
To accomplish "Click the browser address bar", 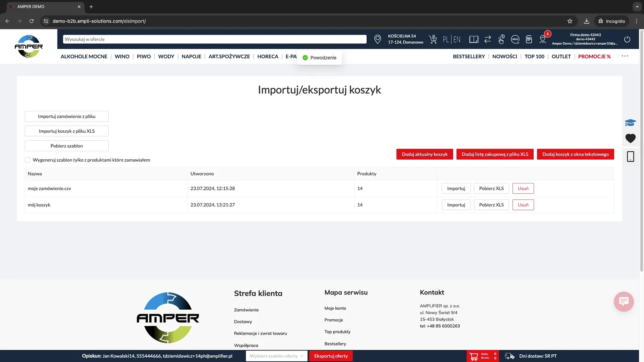I will [x=306, y=21].
